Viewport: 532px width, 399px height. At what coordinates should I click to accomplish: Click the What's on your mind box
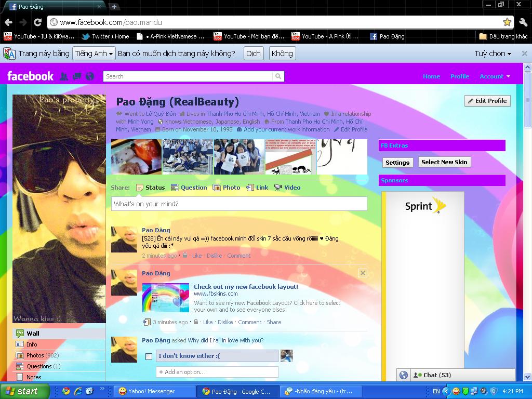pyautogui.click(x=239, y=204)
